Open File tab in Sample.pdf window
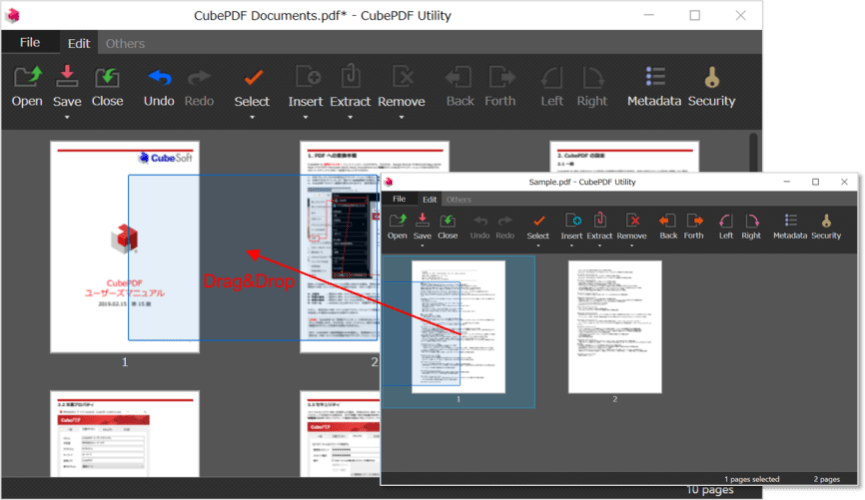The width and height of the screenshot is (865, 500). click(399, 199)
